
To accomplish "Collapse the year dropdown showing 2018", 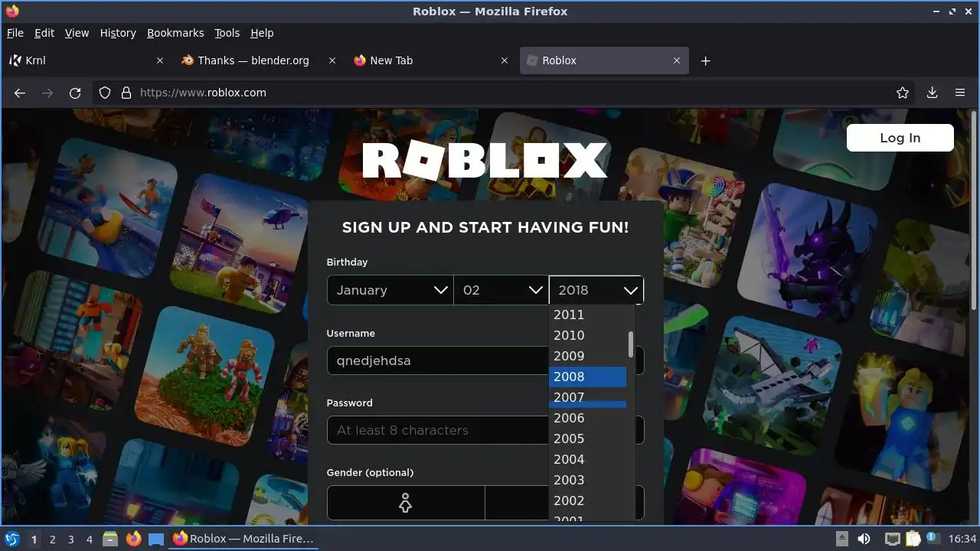I will 596,290.
